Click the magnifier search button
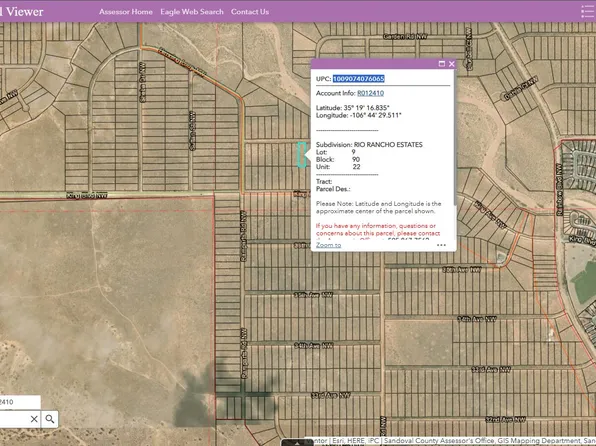 click(50, 419)
